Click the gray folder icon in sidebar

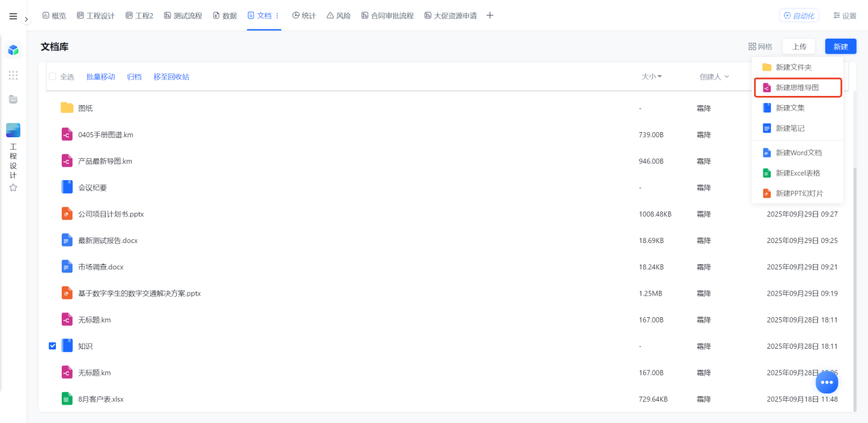[13, 99]
